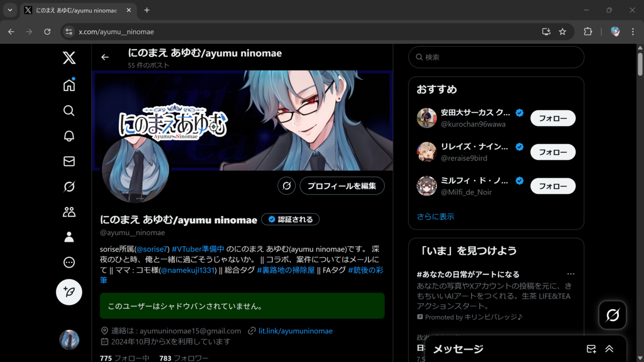The image size is (644, 362).
Task: Go to Home timeline icon
Action: pyautogui.click(x=69, y=85)
